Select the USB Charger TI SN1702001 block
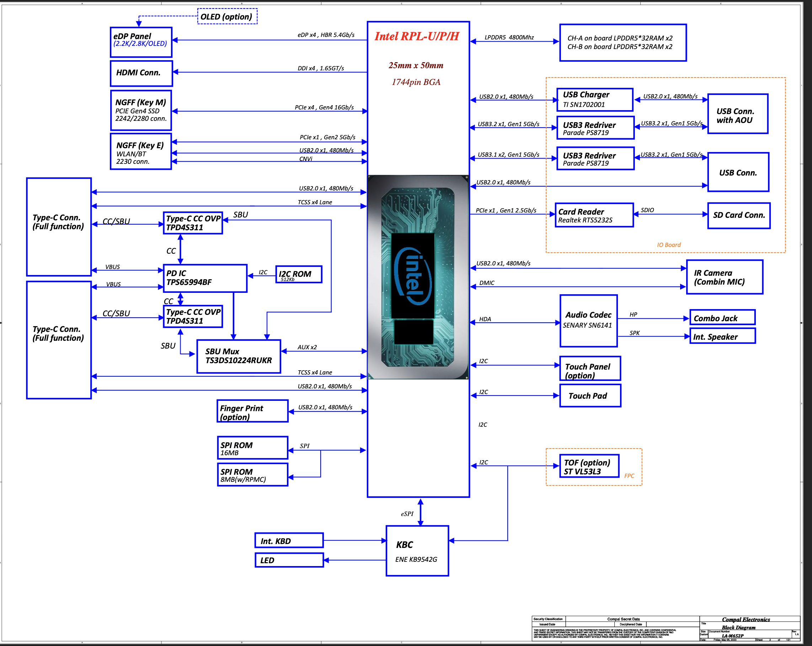The height and width of the screenshot is (646, 812). pos(595,100)
